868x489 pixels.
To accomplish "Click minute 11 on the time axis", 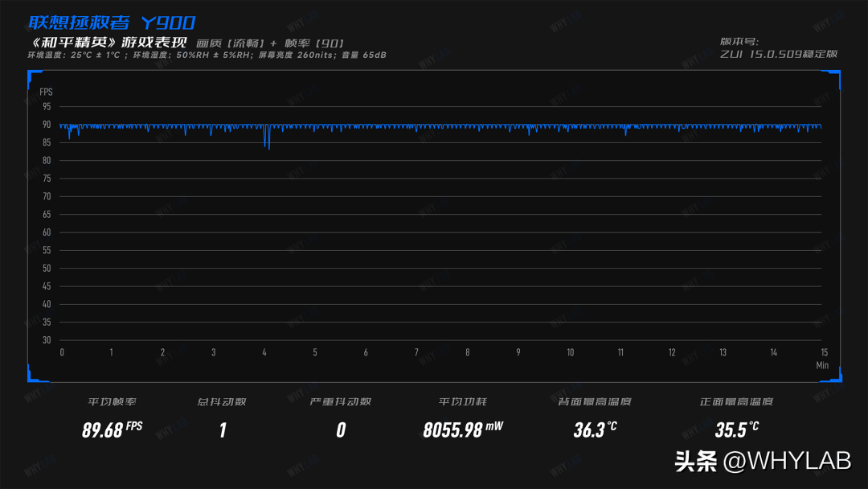I will 620,352.
